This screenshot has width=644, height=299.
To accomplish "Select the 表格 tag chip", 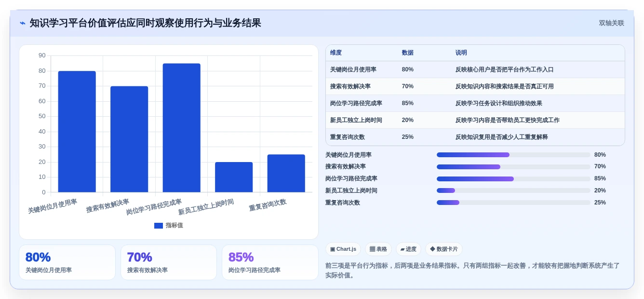I will coord(378,249).
